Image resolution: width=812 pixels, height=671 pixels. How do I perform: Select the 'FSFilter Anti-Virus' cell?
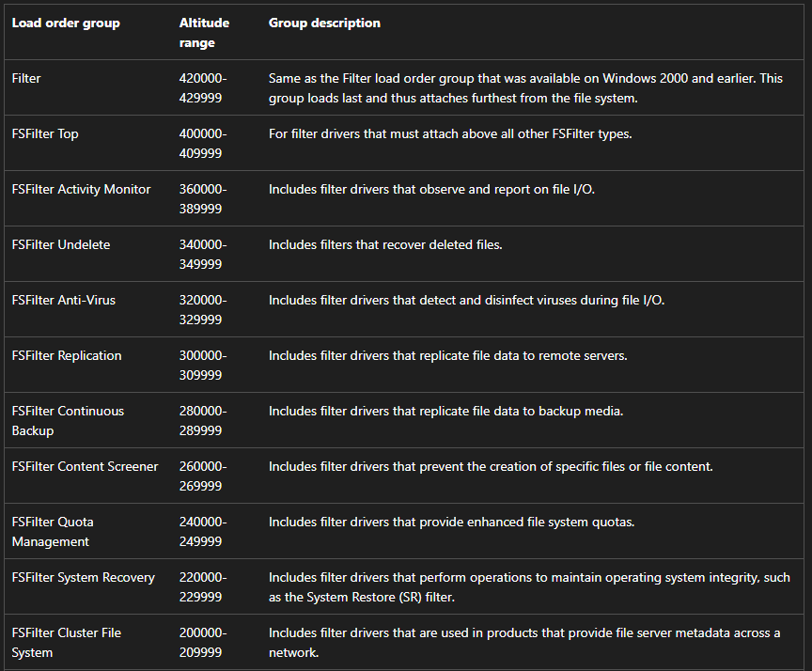pyautogui.click(x=64, y=300)
